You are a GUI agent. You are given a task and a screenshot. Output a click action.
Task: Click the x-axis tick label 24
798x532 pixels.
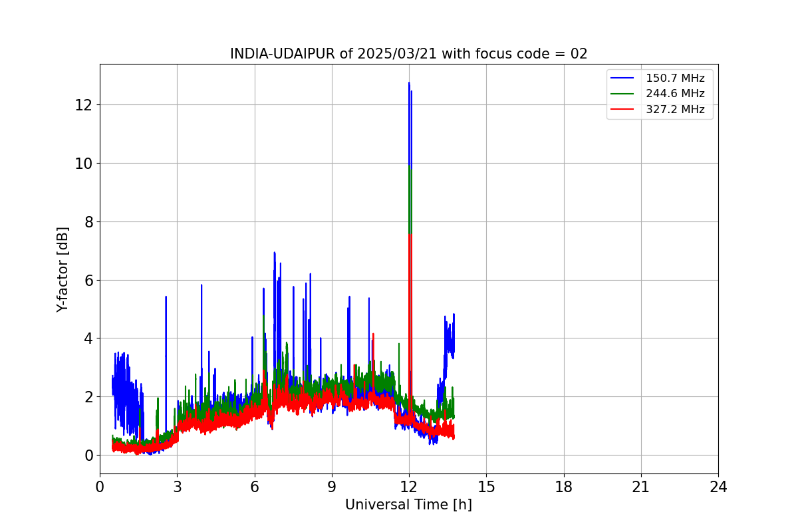click(x=718, y=487)
